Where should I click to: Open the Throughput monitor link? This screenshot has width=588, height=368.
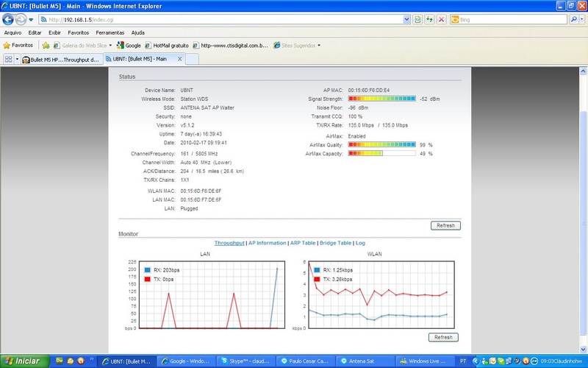pyautogui.click(x=229, y=243)
